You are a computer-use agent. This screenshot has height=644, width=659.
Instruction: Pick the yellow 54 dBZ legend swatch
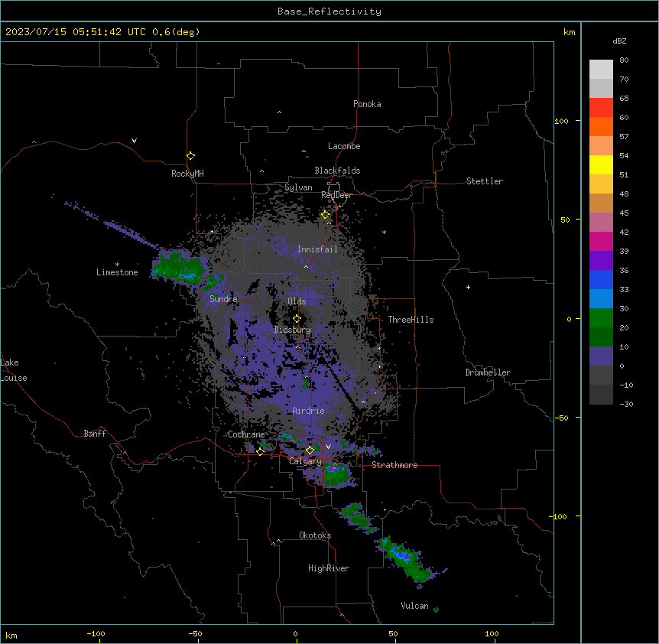(601, 164)
